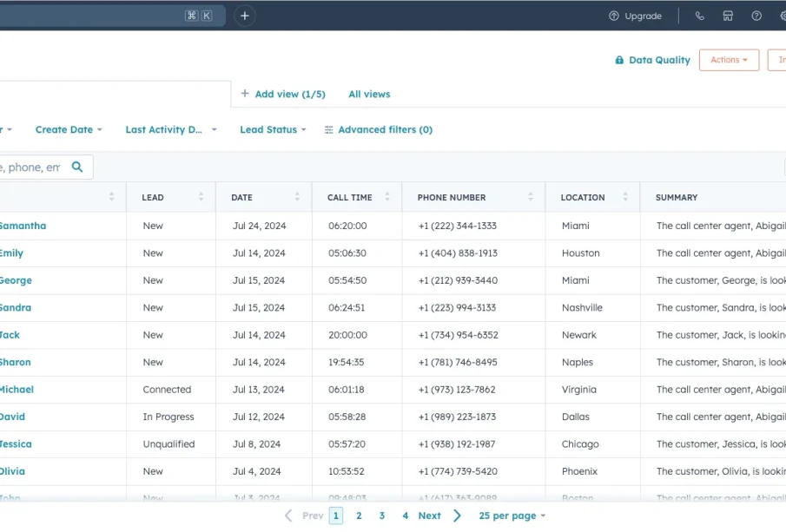The image size is (786, 532).
Task: Open the Lead Status filter dropdown
Action: [x=273, y=129]
